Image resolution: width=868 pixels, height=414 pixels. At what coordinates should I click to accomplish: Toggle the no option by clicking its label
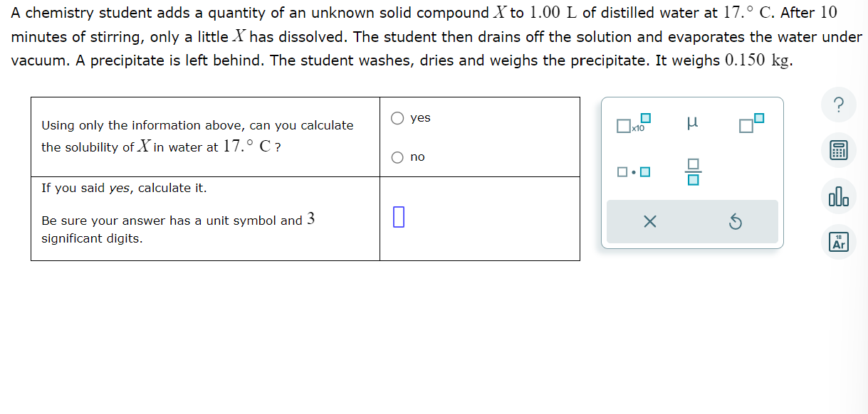pos(417,157)
